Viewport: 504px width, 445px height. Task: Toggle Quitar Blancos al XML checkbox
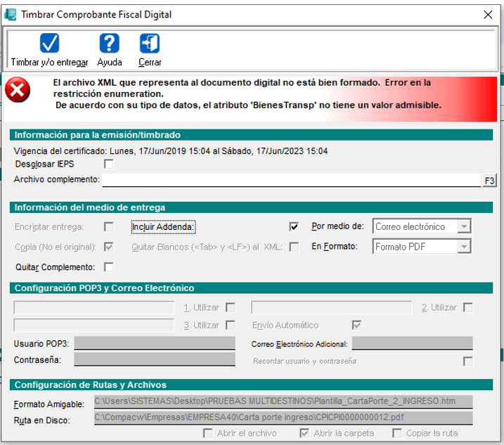294,247
